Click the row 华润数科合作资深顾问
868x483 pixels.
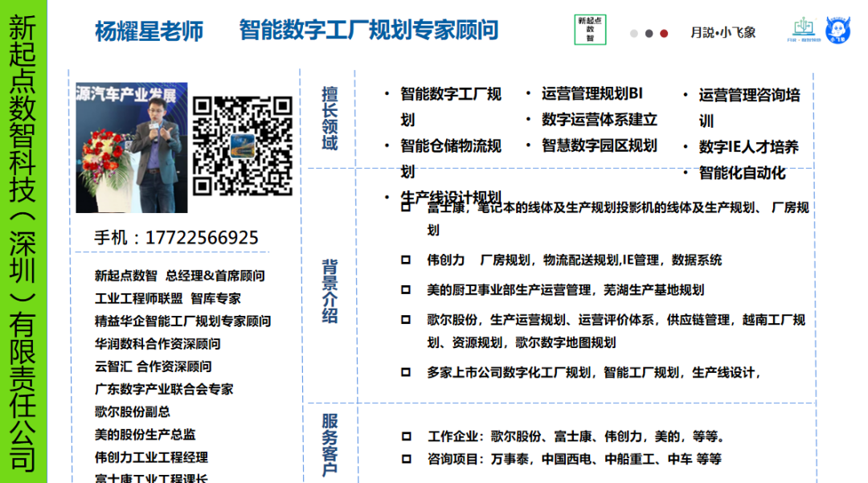coord(158,344)
